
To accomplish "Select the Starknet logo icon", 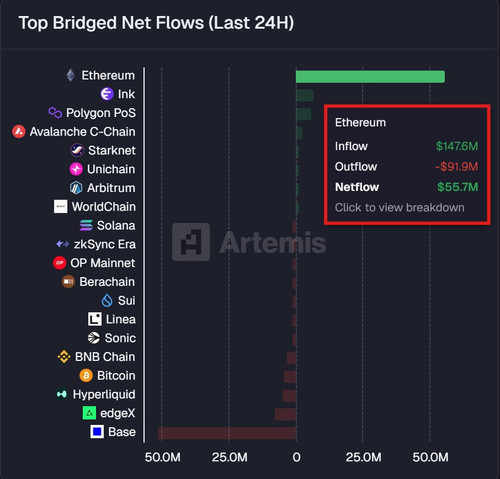I will (77, 150).
